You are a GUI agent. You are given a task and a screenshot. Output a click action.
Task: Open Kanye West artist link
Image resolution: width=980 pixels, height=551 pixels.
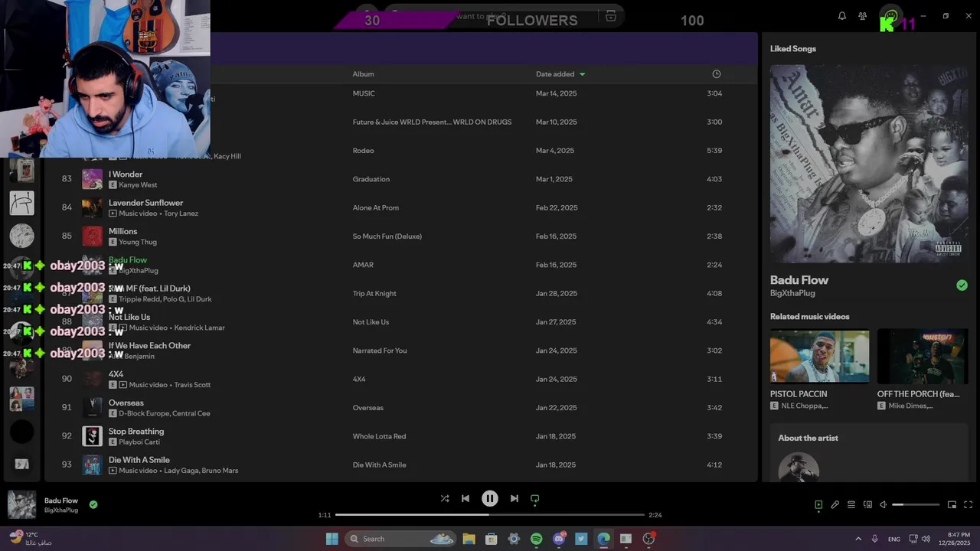138,184
